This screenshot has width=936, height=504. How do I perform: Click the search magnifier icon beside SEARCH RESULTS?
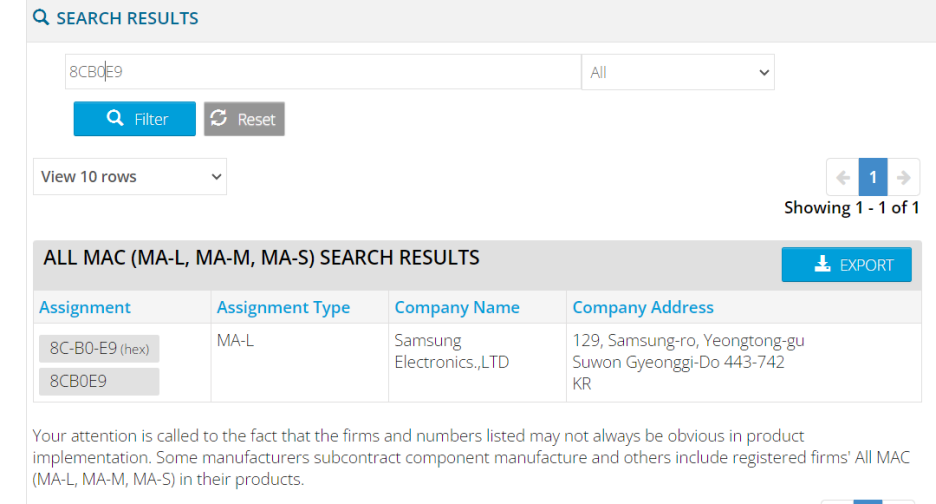[41, 17]
